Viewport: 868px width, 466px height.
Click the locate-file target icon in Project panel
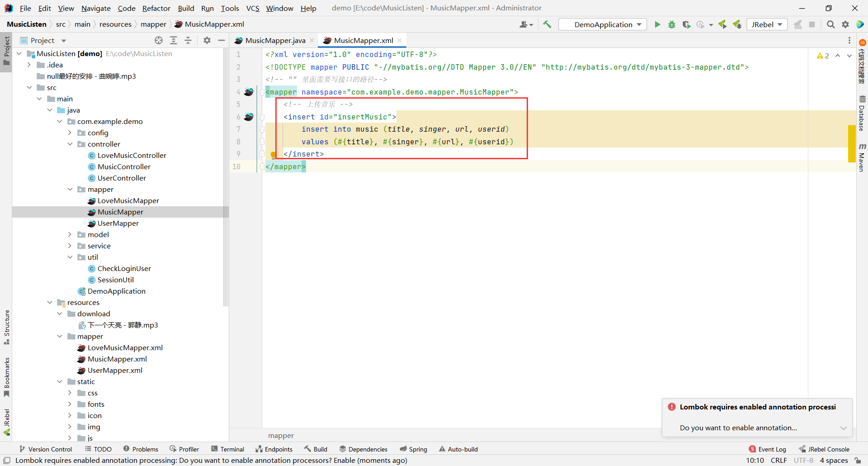point(159,40)
